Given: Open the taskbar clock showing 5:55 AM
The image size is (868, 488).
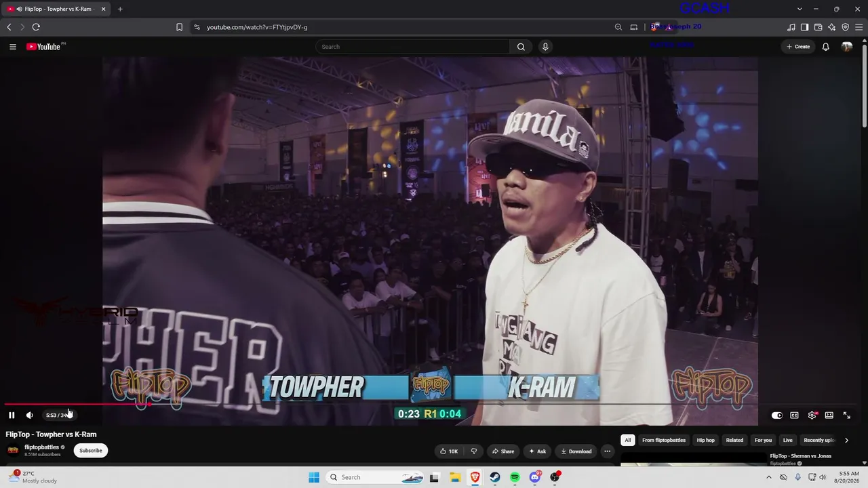Looking at the screenshot, I should click(x=849, y=477).
